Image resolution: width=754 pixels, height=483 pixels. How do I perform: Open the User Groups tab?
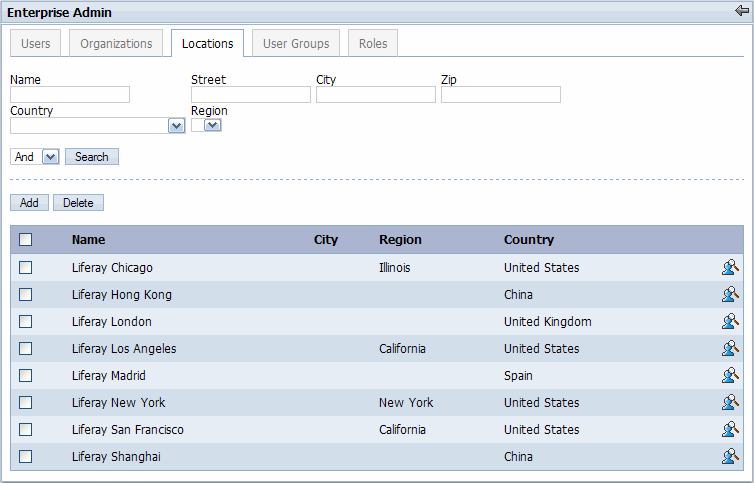pos(296,44)
